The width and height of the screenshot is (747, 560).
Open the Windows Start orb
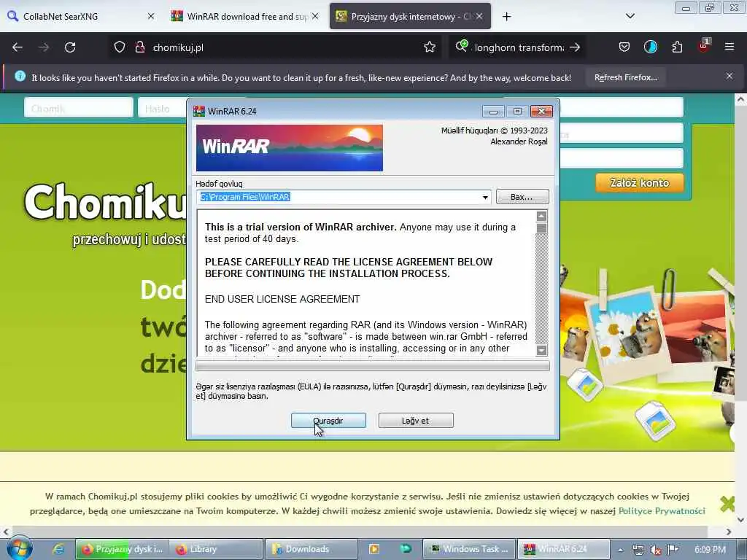click(19, 548)
